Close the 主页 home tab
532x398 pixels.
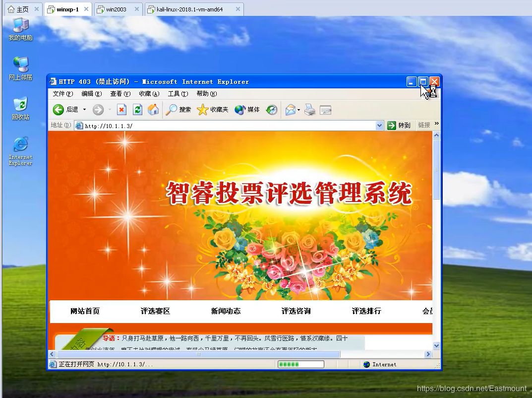[x=37, y=9]
